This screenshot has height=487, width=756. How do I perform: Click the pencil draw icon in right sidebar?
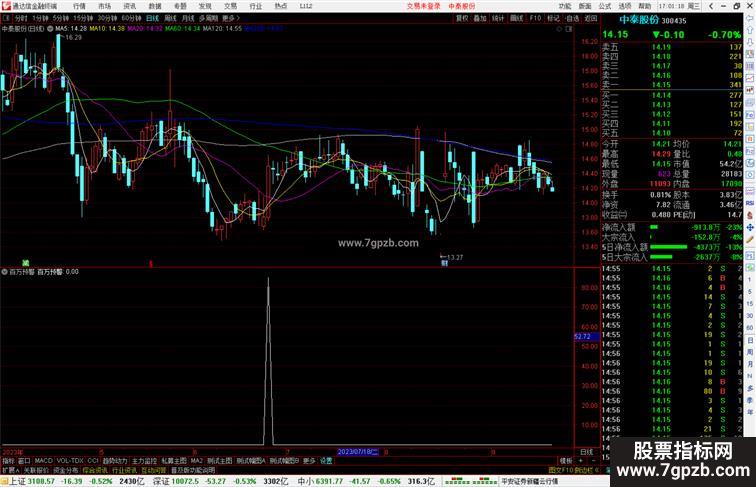pyautogui.click(x=750, y=239)
